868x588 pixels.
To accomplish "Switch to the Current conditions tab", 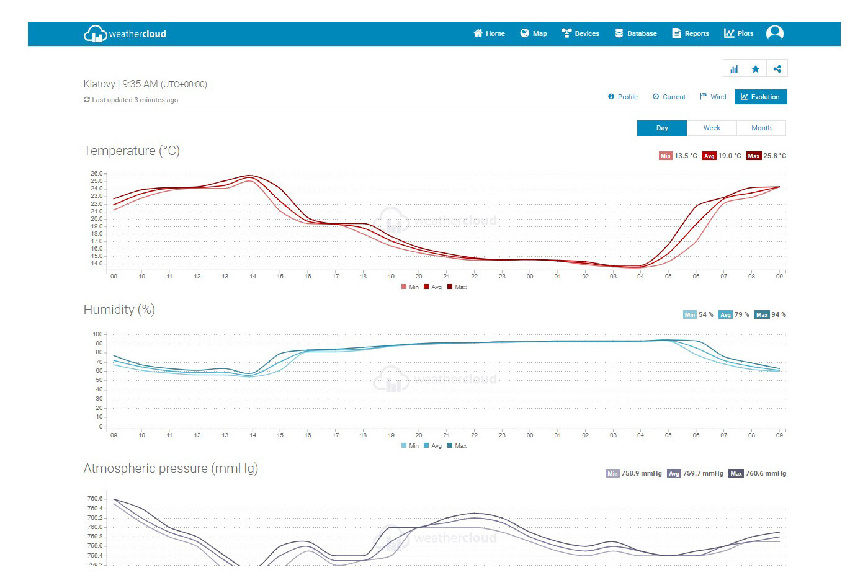I will click(669, 97).
